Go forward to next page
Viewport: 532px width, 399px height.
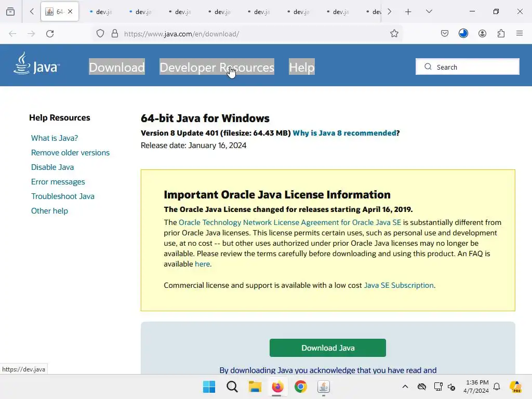(31, 34)
